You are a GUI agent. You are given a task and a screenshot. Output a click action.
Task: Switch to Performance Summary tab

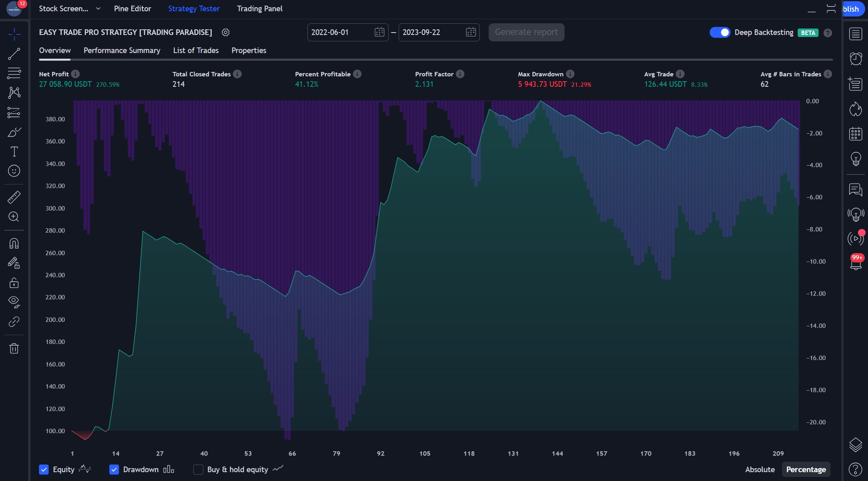pyautogui.click(x=122, y=50)
